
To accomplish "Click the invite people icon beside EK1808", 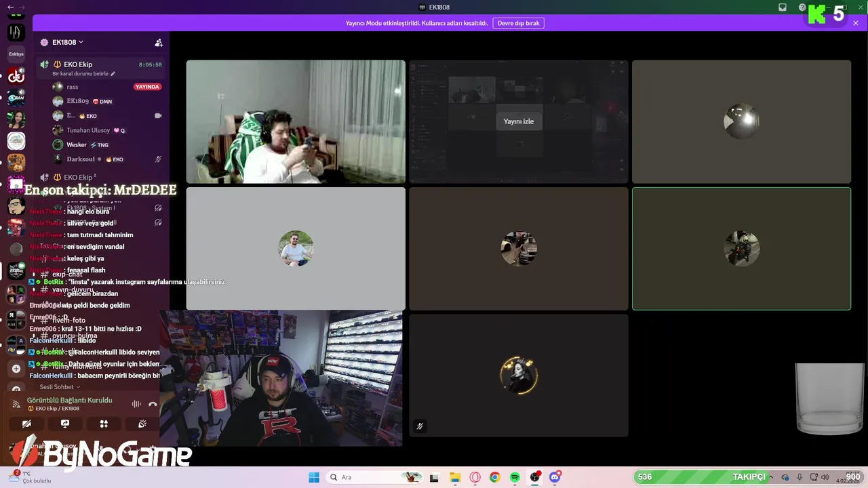I will [x=159, y=42].
